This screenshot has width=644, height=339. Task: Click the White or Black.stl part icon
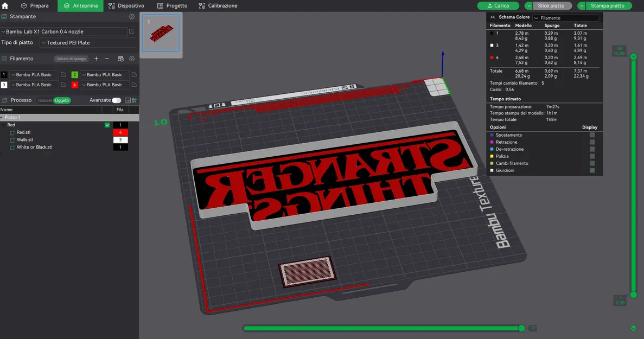12,148
